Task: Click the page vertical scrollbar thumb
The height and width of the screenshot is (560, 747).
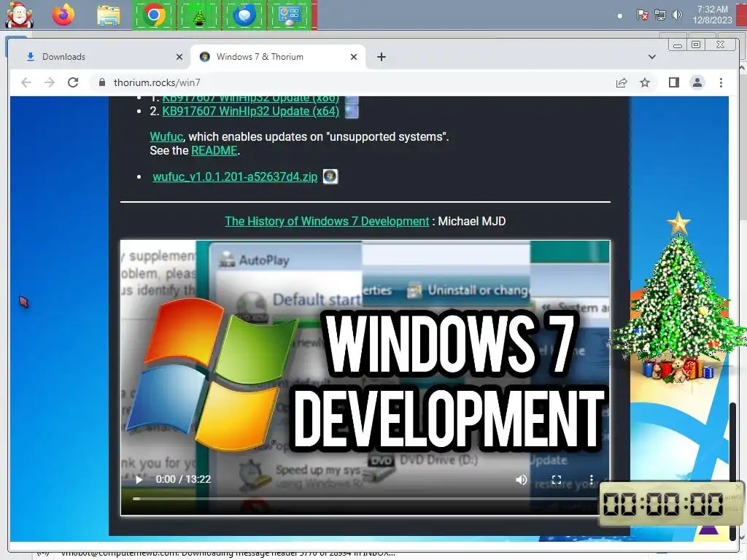Action: (x=732, y=472)
